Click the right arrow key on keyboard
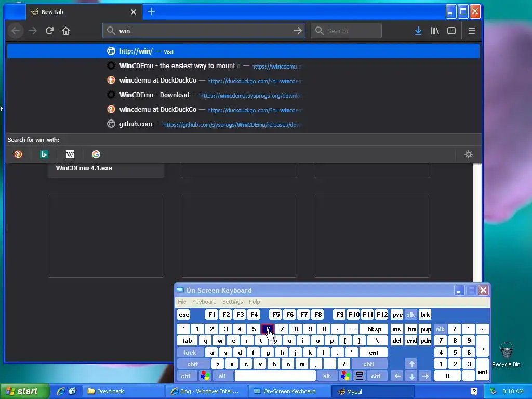The height and width of the screenshot is (399, 532). point(425,376)
